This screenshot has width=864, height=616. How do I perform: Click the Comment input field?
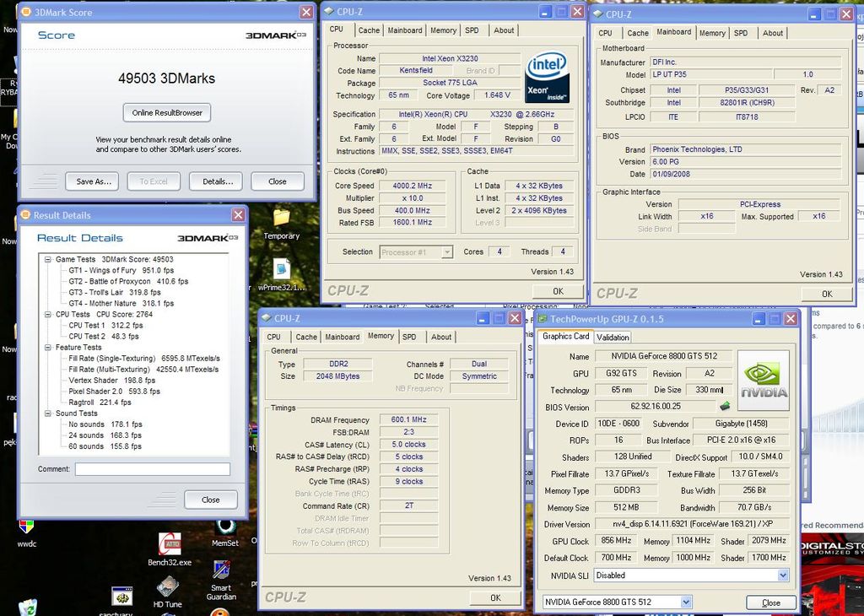click(153, 469)
